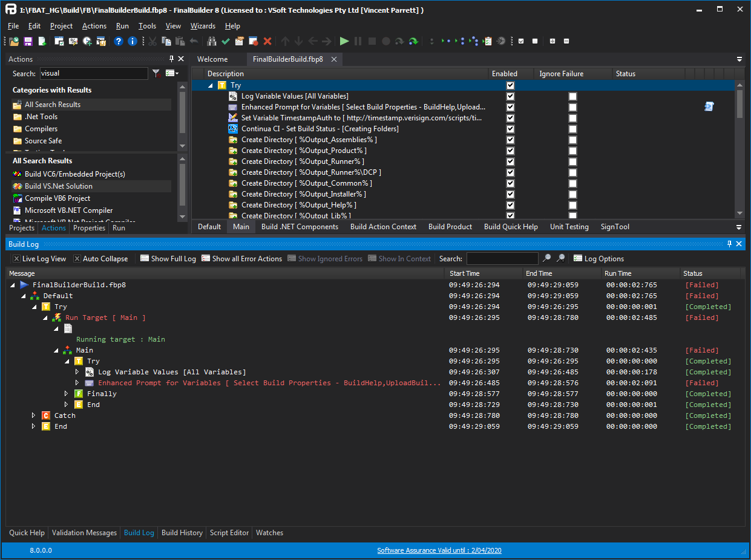Switch to the Welcome tab
The width and height of the screenshot is (751, 560).
212,59
